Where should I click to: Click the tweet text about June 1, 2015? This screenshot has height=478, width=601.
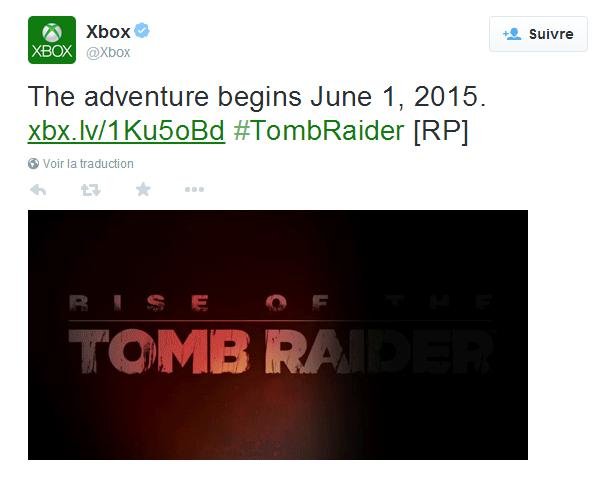point(257,96)
